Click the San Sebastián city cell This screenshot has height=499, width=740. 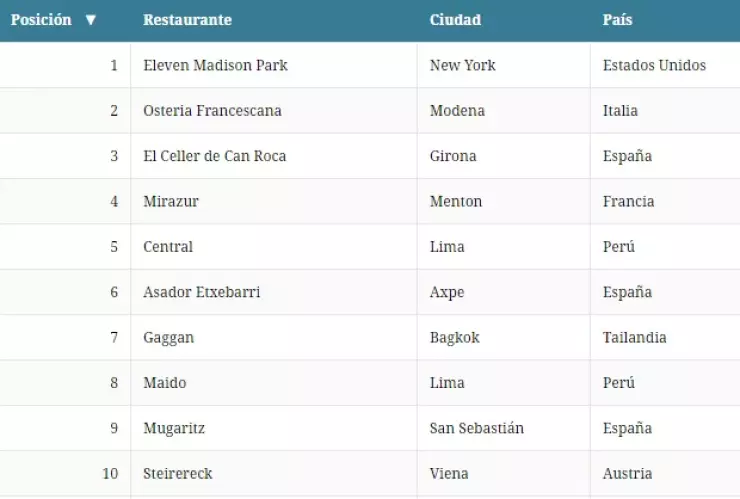coord(476,428)
